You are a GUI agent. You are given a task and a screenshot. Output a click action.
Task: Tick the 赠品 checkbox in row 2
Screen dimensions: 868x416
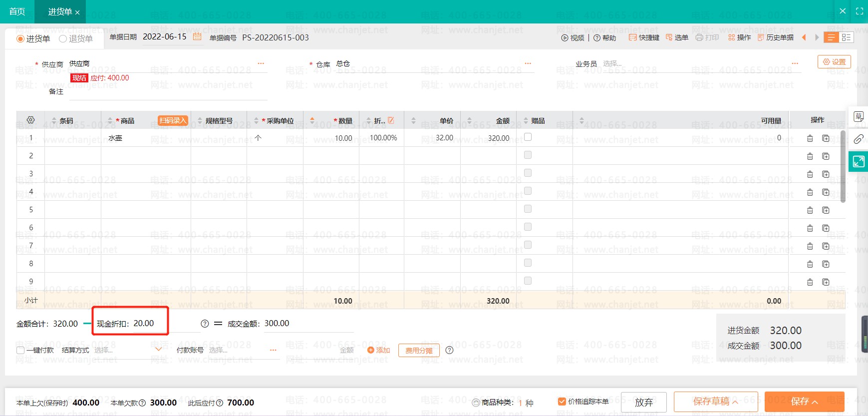click(528, 155)
